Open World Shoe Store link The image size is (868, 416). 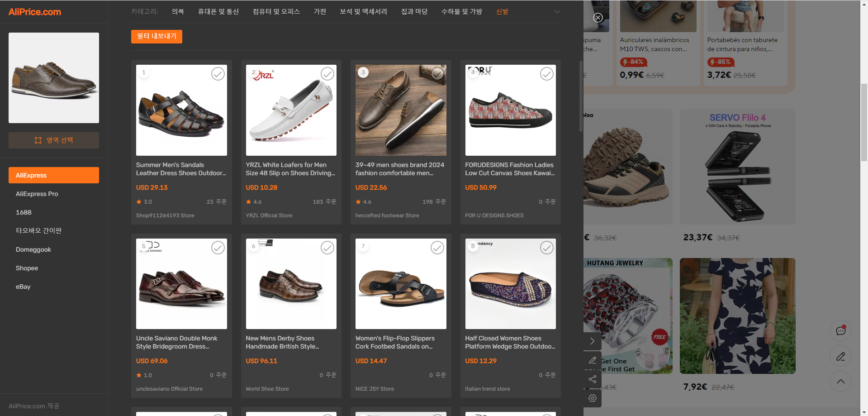point(267,389)
